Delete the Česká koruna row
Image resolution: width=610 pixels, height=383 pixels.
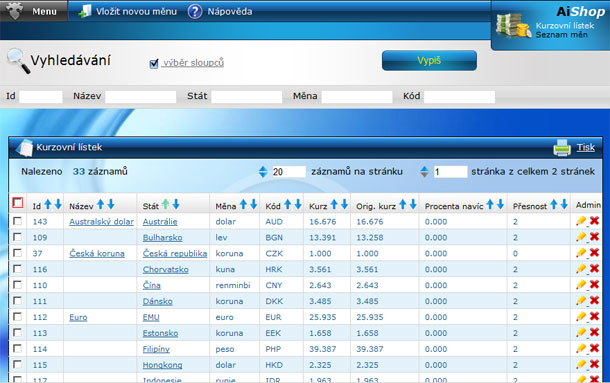tap(594, 253)
